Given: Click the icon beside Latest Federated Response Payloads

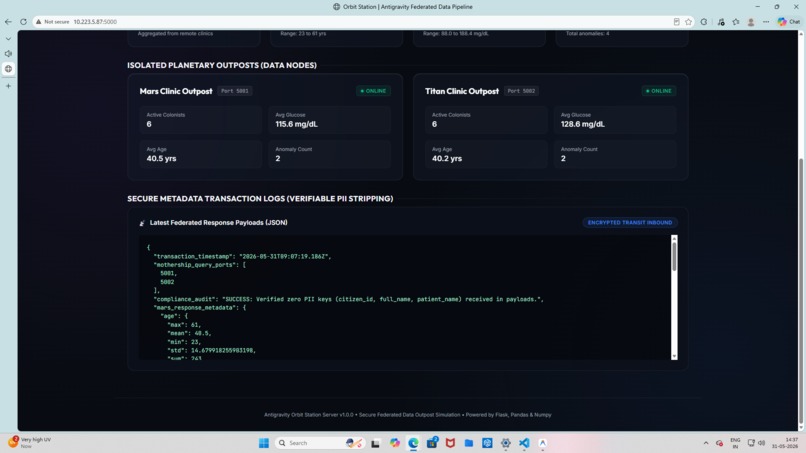Looking at the screenshot, I should (142, 223).
